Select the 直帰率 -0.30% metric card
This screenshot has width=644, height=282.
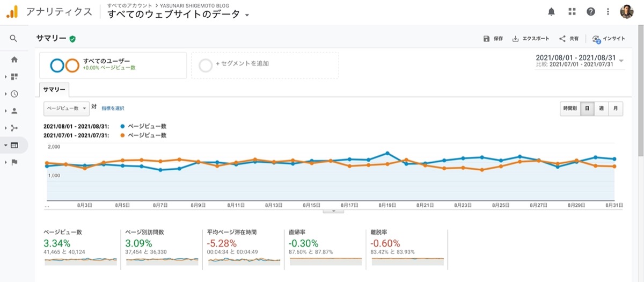pos(326,248)
